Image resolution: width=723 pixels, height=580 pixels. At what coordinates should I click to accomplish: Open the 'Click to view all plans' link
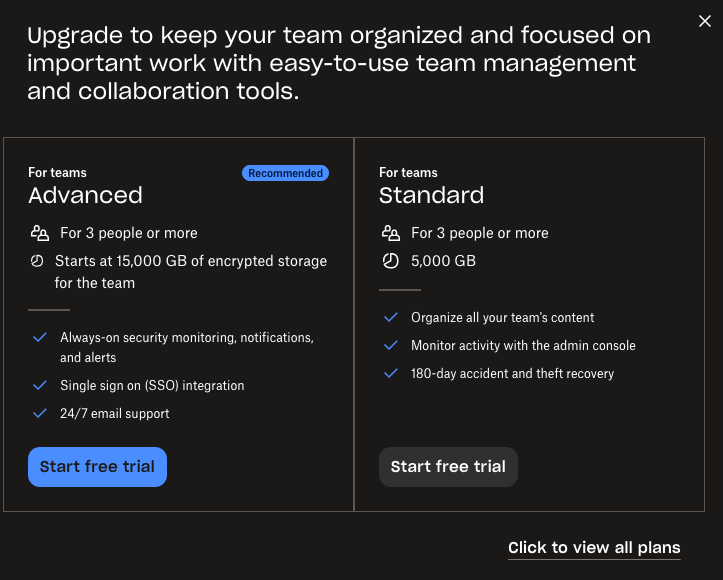(x=594, y=548)
